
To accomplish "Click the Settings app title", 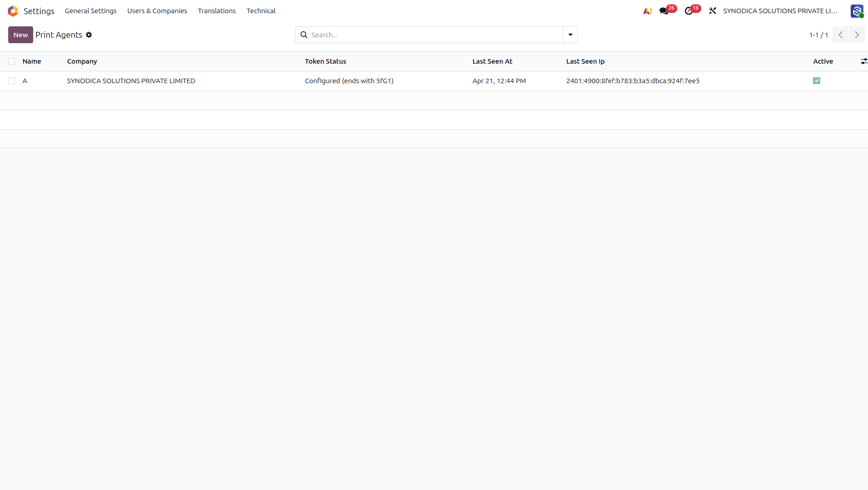I will coord(39,11).
